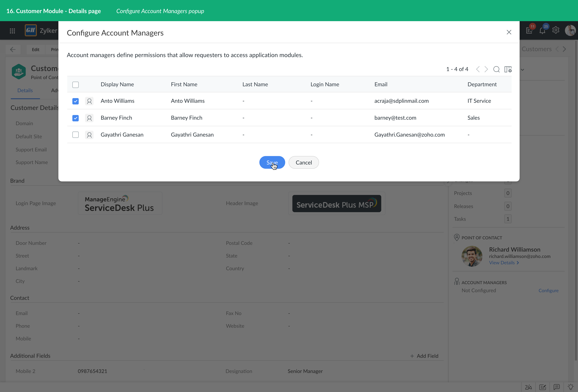
Task: Click the Save button
Action: click(x=272, y=162)
